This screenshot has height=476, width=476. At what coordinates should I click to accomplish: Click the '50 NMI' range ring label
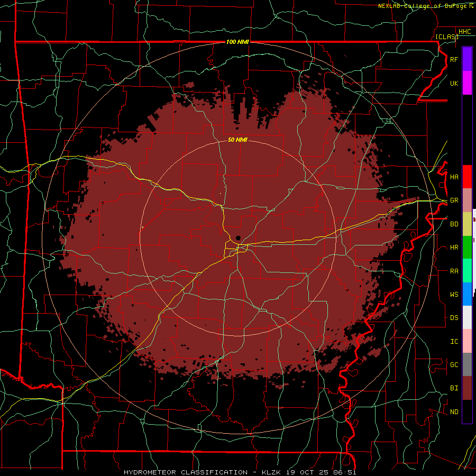tap(237, 140)
